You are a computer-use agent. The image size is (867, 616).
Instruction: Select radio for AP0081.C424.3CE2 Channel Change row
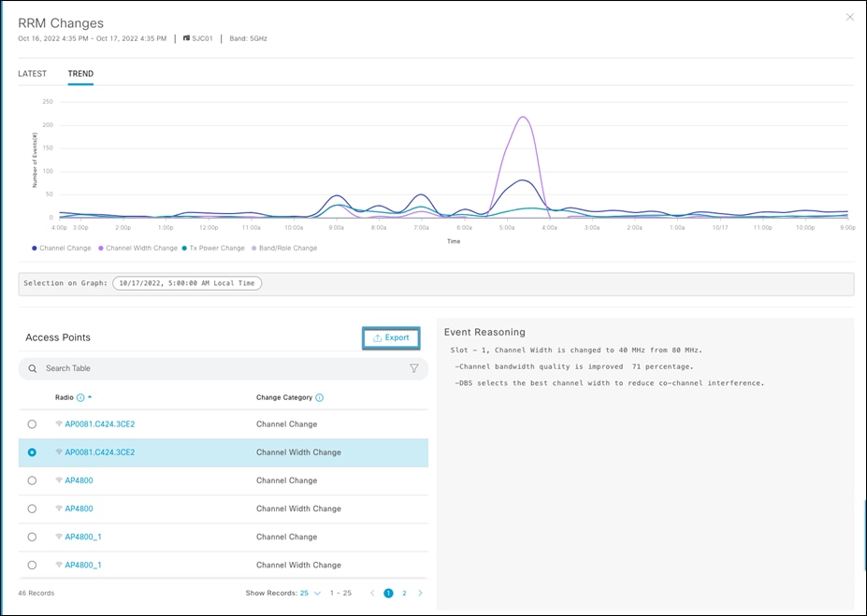pos(32,424)
